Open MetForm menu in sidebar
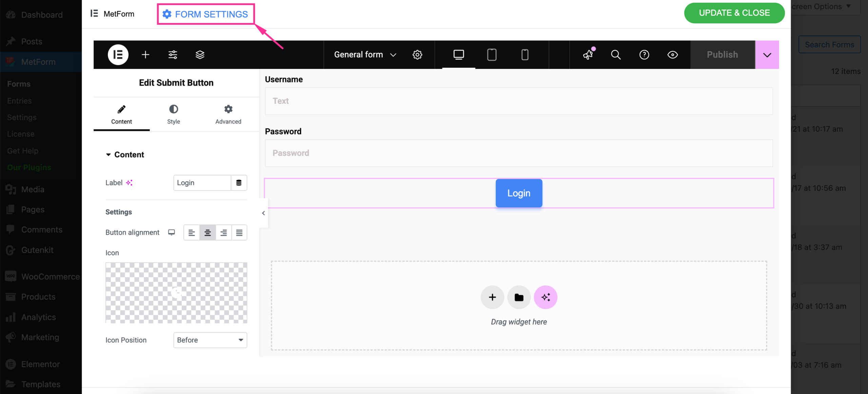 pos(41,62)
